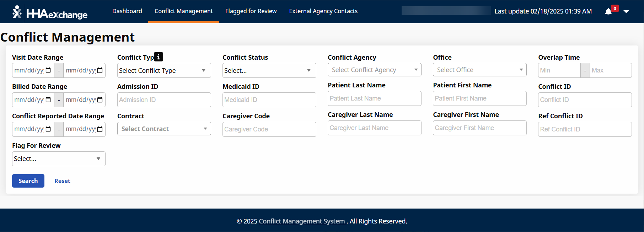644x232 pixels.
Task: Open the Conflict Status dropdown
Action: [269, 70]
